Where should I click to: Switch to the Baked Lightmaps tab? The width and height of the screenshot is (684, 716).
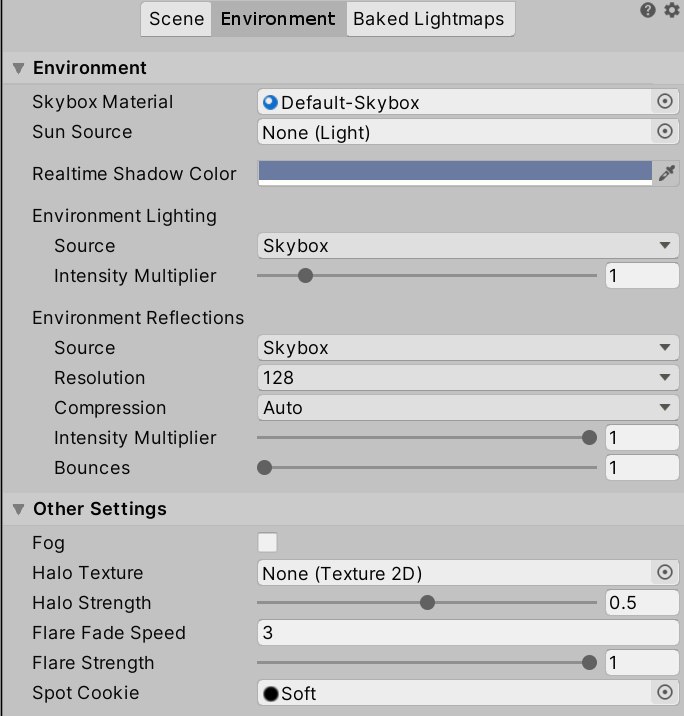click(x=430, y=19)
